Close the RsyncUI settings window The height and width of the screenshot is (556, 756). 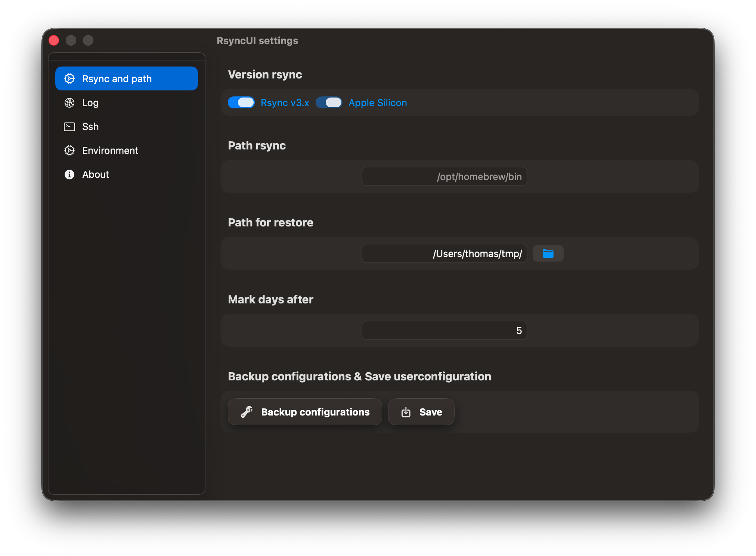[x=54, y=40]
